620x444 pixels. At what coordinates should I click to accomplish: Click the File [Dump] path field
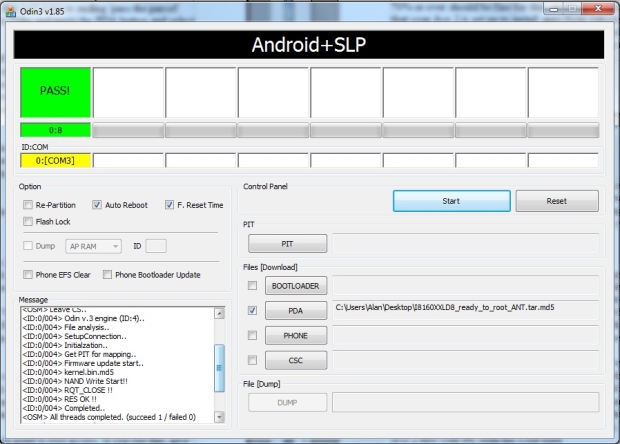[466, 402]
